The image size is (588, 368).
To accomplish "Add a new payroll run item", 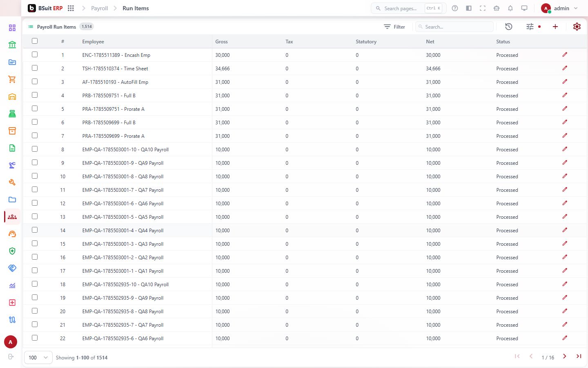I will [x=555, y=27].
